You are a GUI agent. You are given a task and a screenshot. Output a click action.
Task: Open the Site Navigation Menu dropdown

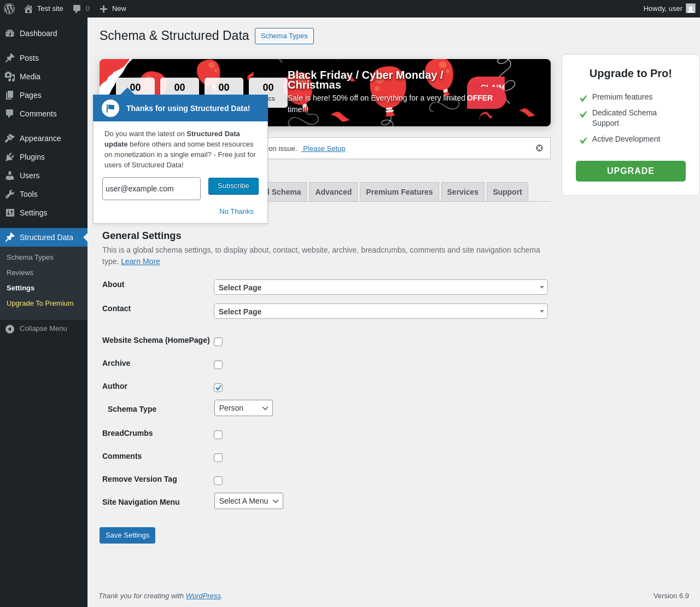[x=249, y=501]
